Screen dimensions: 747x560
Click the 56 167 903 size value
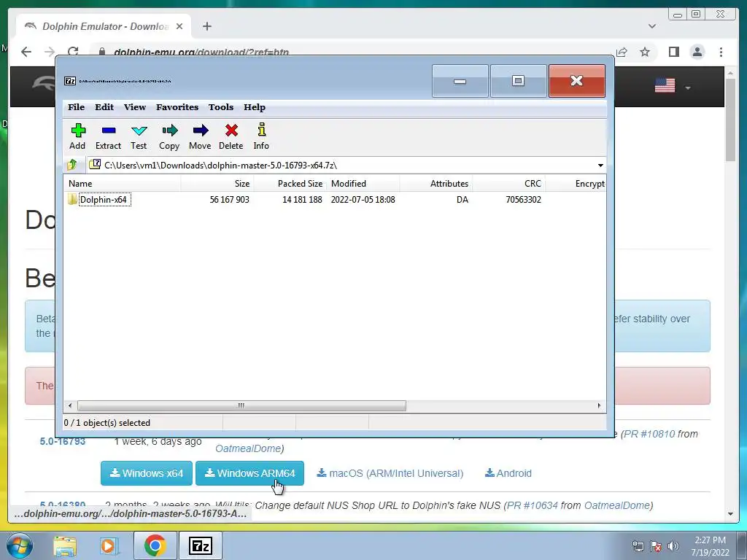coord(230,200)
